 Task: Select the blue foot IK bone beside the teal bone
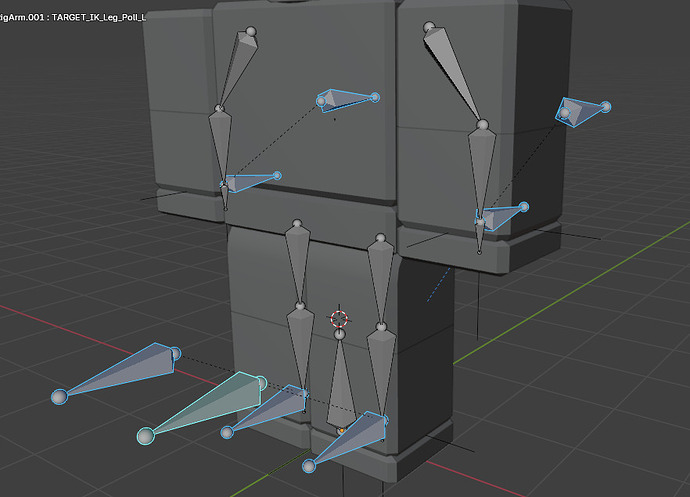(269, 409)
